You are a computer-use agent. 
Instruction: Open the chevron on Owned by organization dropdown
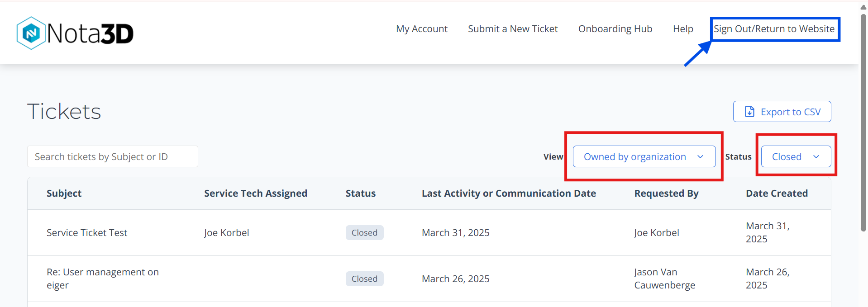coord(701,156)
